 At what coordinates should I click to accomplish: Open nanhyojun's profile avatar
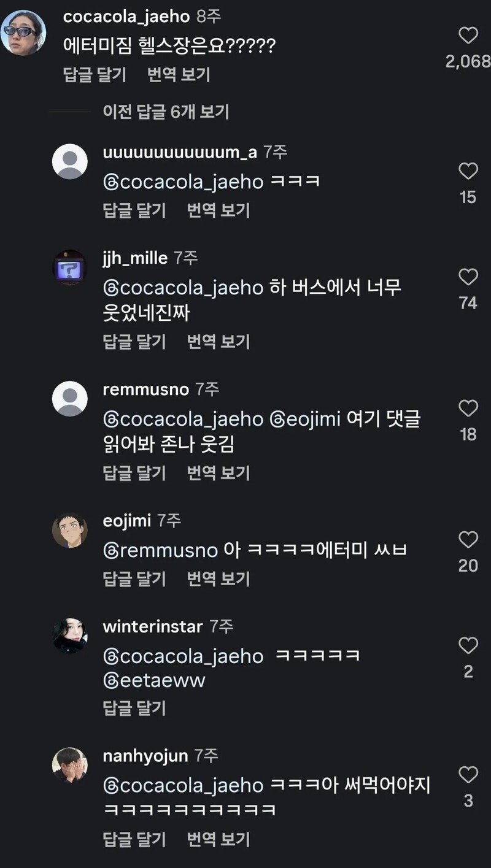pos(70,766)
